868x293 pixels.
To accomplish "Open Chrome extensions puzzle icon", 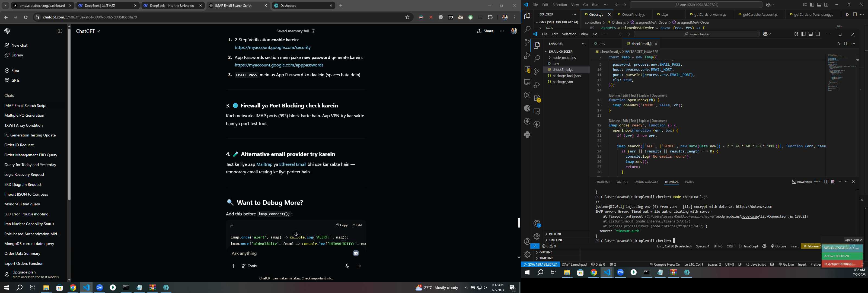I will coord(490,17).
